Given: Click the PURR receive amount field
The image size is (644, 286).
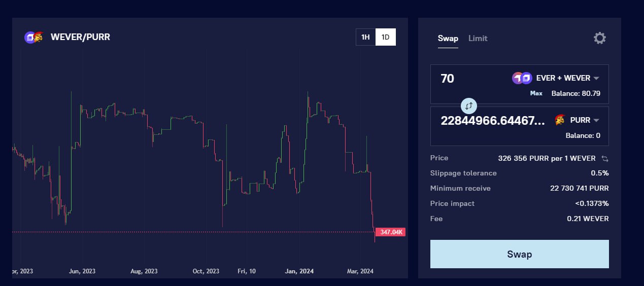Looking at the screenshot, I should (492, 121).
